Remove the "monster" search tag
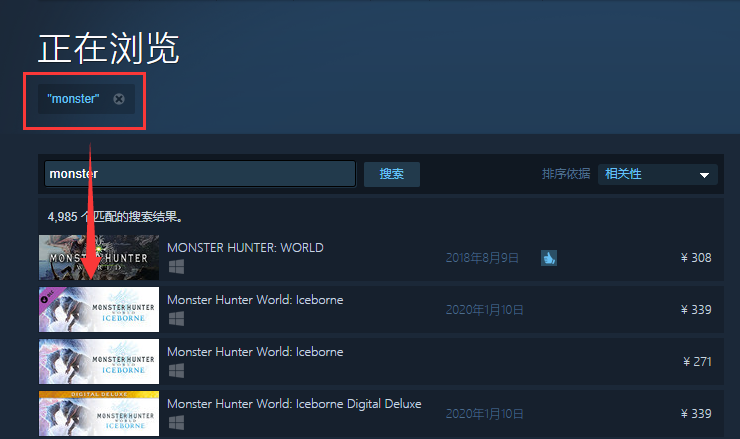 (119, 99)
